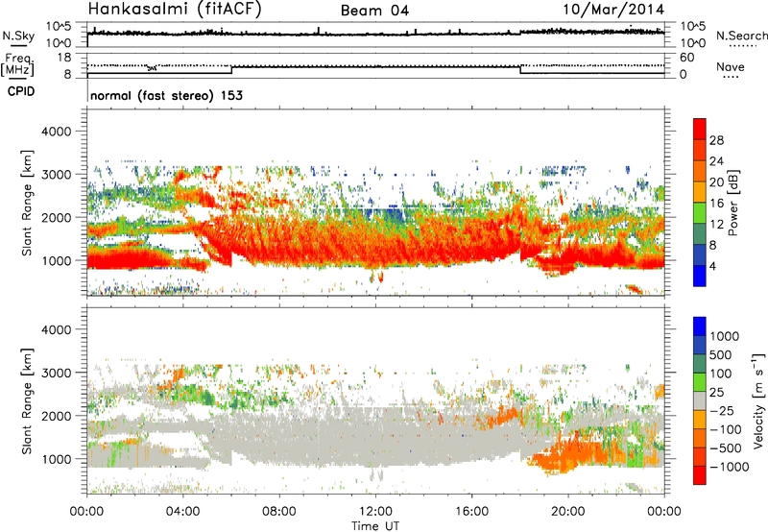Click the '16:00' time axis label

point(471,512)
